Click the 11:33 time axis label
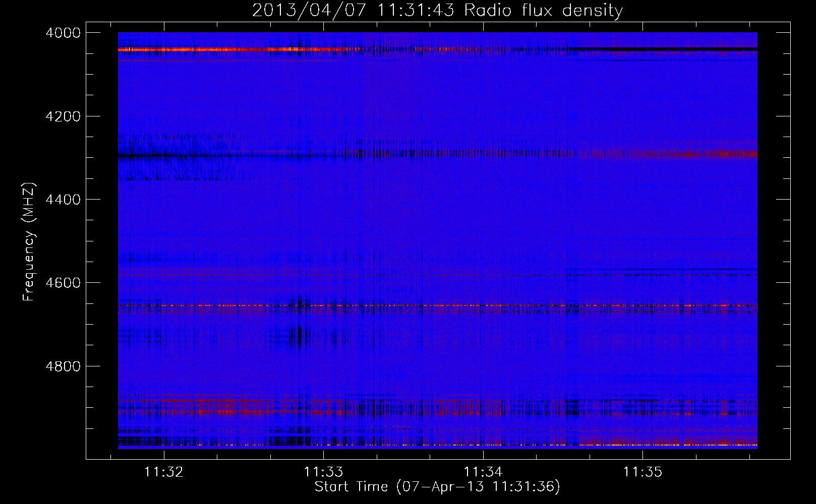The width and height of the screenshot is (816, 504). click(x=323, y=472)
